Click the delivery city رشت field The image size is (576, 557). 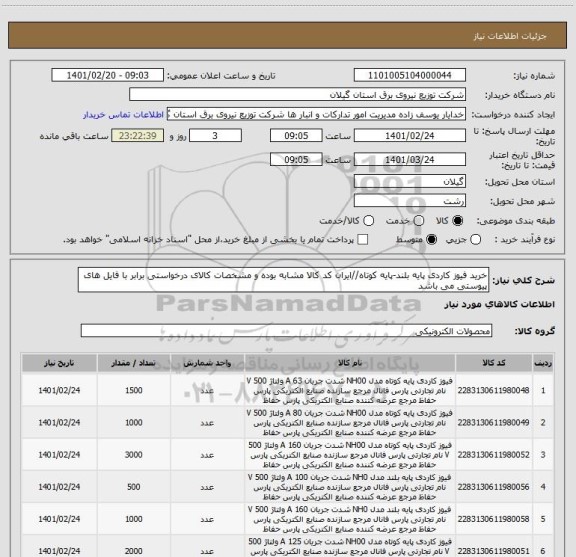[x=410, y=201]
